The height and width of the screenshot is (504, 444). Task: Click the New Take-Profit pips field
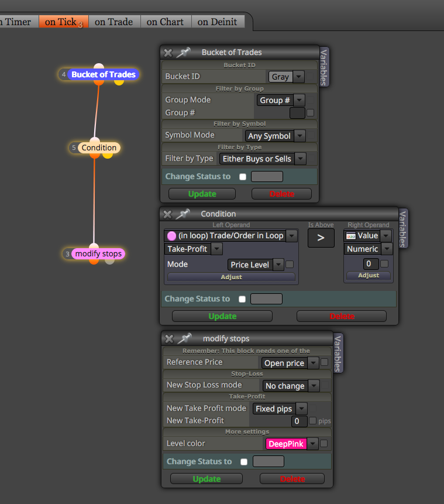pos(300,421)
